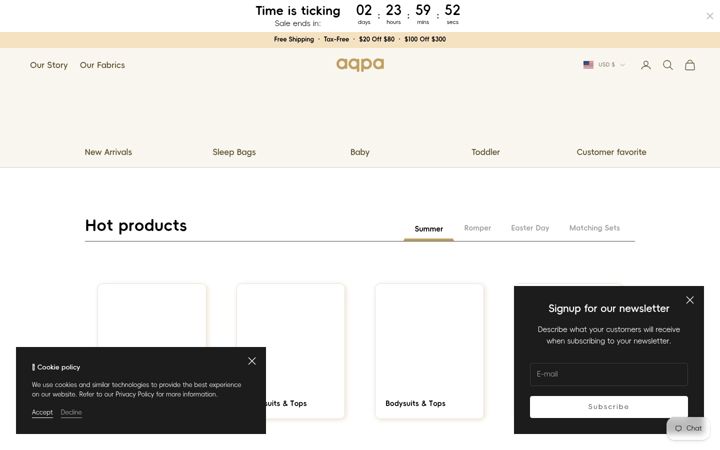Open Sleep Bags category
Screen dimensions: 720x450
tap(234, 152)
